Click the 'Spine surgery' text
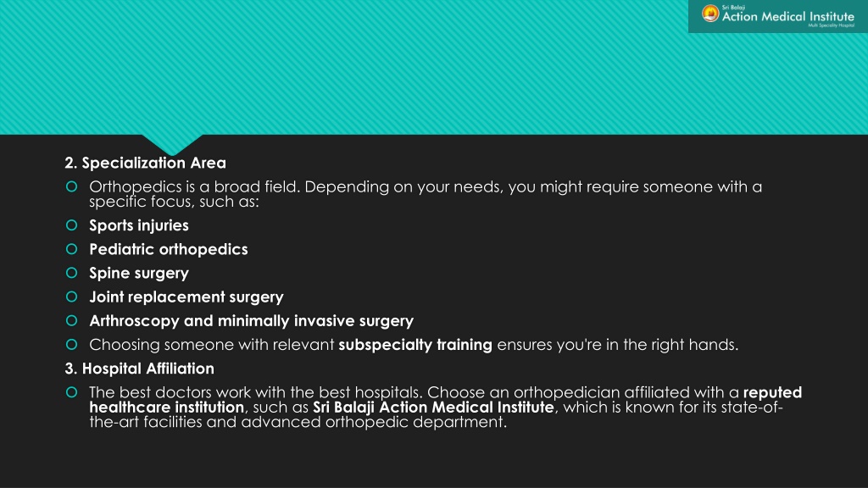 tap(139, 274)
